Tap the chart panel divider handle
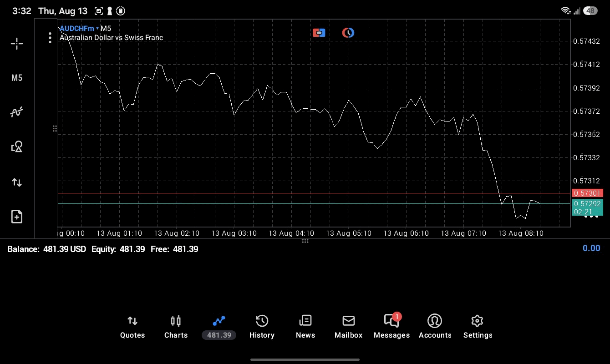The width and height of the screenshot is (610, 364). pos(305,241)
